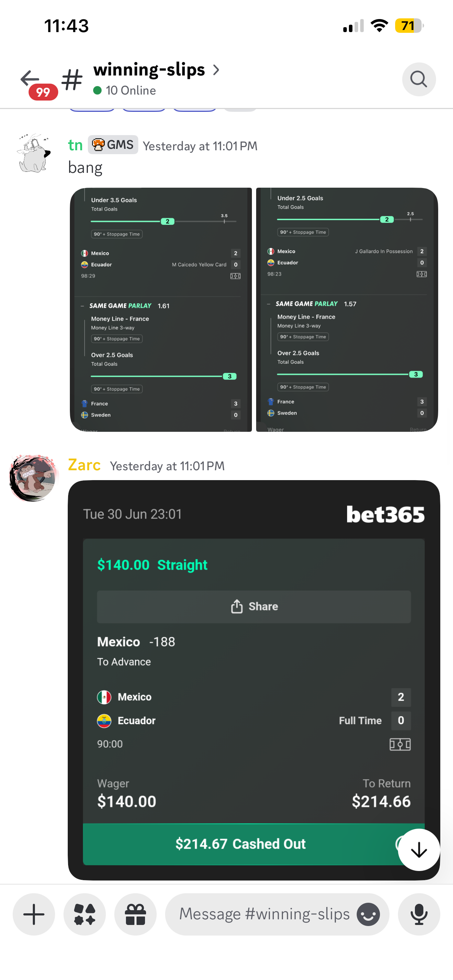This screenshot has height=980, width=453.
Task: Tap the plus attachment icon
Action: [x=34, y=914]
